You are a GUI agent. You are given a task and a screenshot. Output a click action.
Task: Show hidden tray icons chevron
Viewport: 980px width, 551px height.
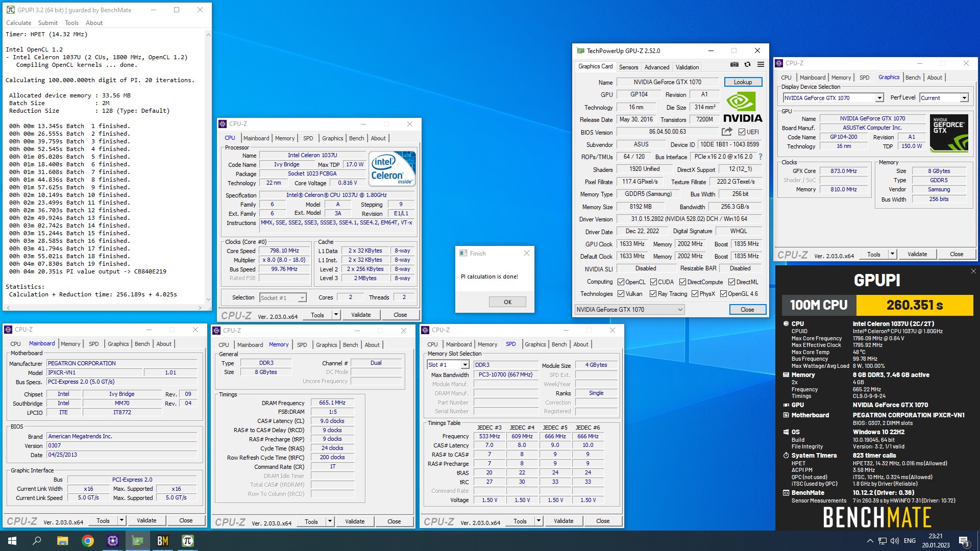click(870, 541)
